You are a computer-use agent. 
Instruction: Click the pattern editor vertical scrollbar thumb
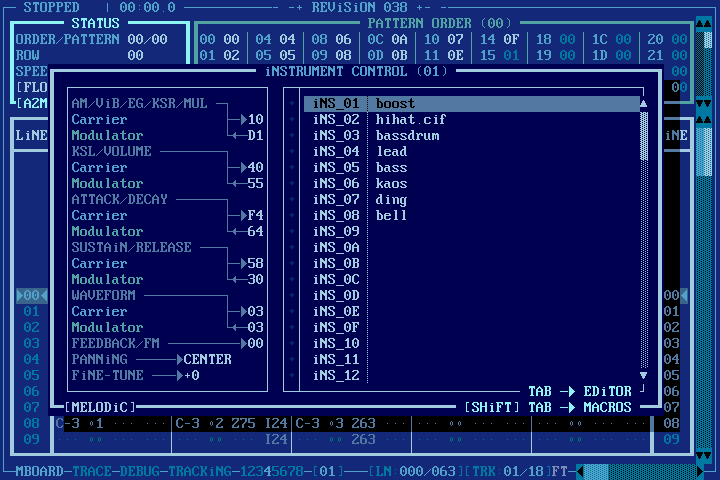tap(703, 152)
